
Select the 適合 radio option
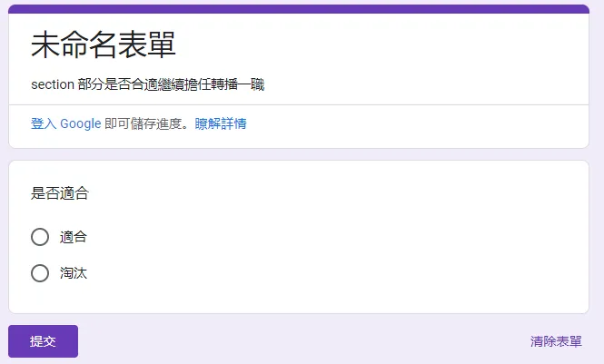point(40,237)
